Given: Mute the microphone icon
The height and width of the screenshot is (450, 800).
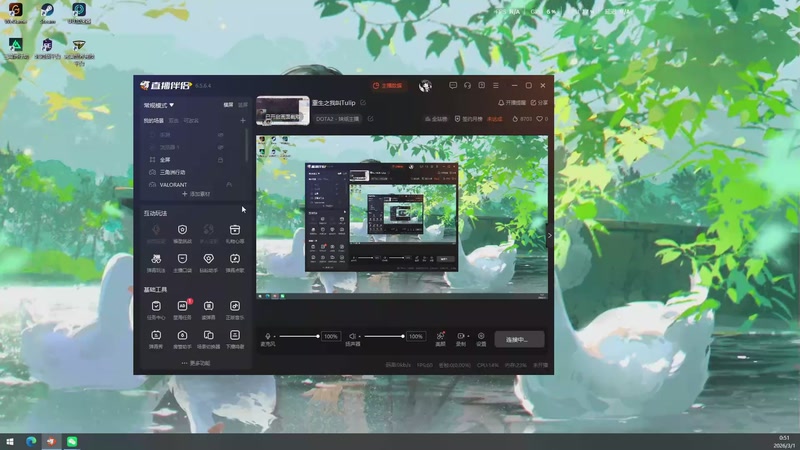Looking at the screenshot, I should [267, 336].
